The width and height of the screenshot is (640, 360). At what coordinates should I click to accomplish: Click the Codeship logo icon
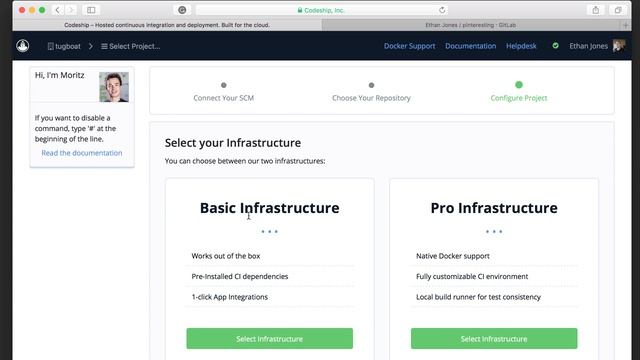(23, 45)
